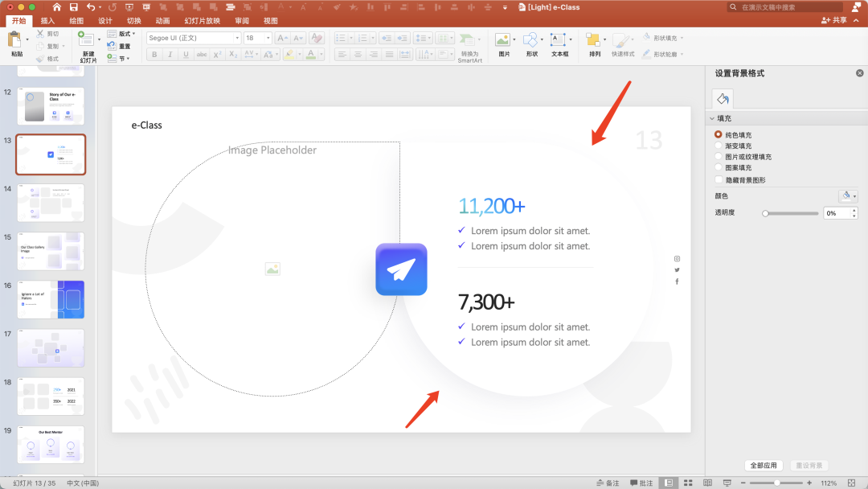The width and height of the screenshot is (868, 489).
Task: Start slideshow from the status bar icon
Action: click(x=727, y=483)
